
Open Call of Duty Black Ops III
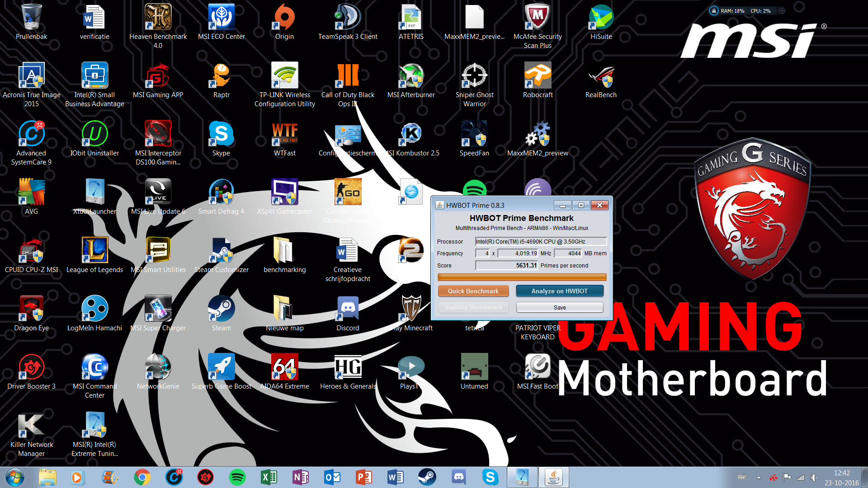(x=348, y=84)
